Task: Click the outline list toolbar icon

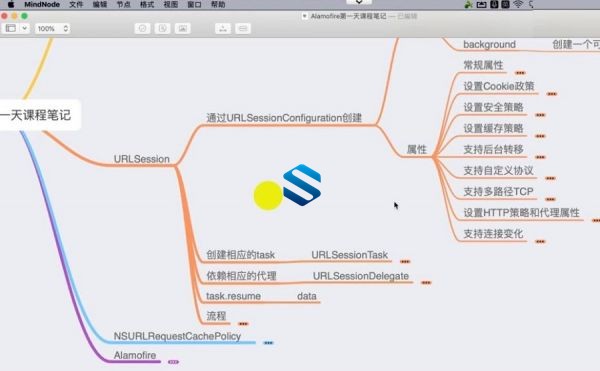Action: (x=243, y=28)
